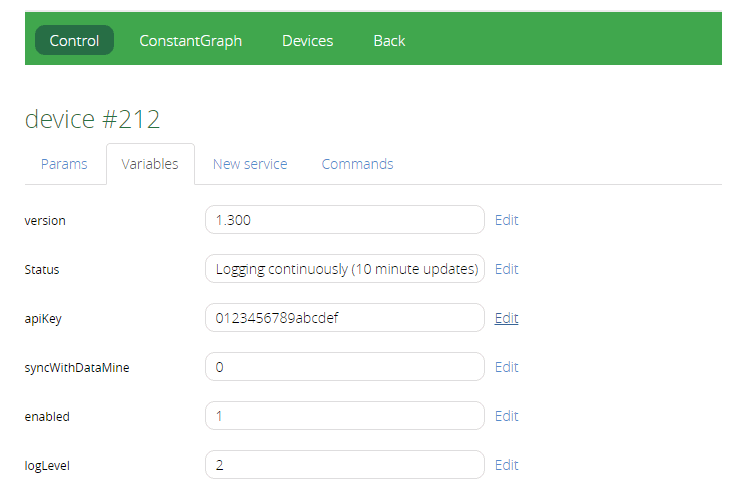The width and height of the screenshot is (733, 492).
Task: Focus the logLevel input field
Action: coord(344,465)
